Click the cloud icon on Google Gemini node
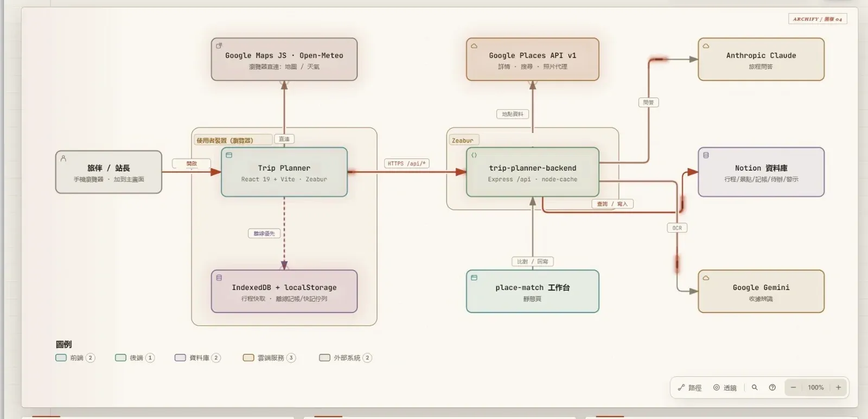868x419 pixels. [706, 278]
